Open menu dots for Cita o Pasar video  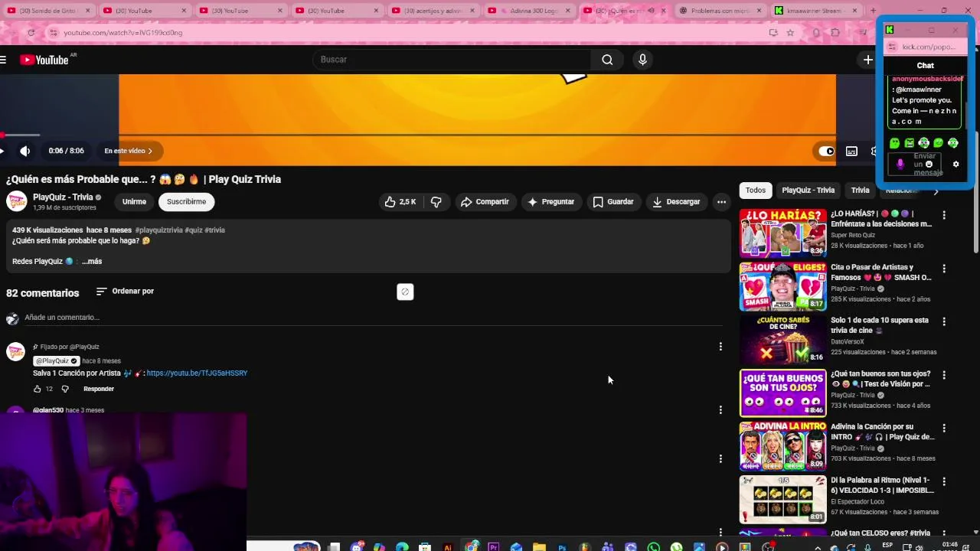pos(944,269)
